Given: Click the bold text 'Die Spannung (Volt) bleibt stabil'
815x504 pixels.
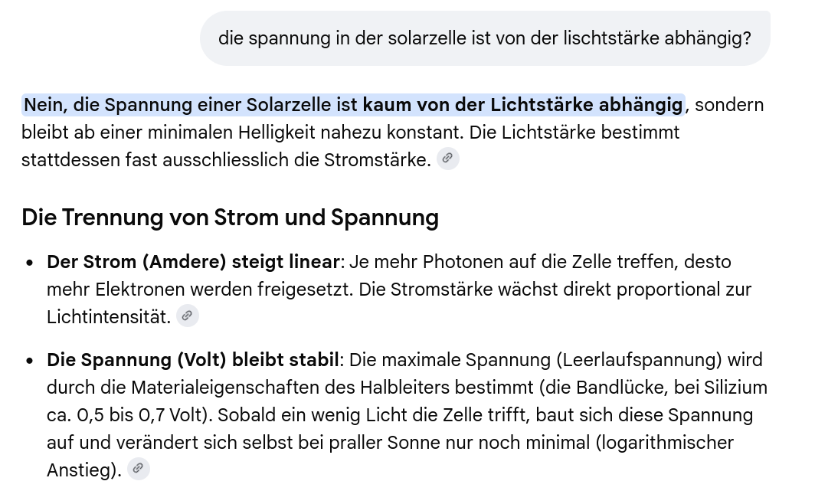Looking at the screenshot, I should click(x=193, y=360).
